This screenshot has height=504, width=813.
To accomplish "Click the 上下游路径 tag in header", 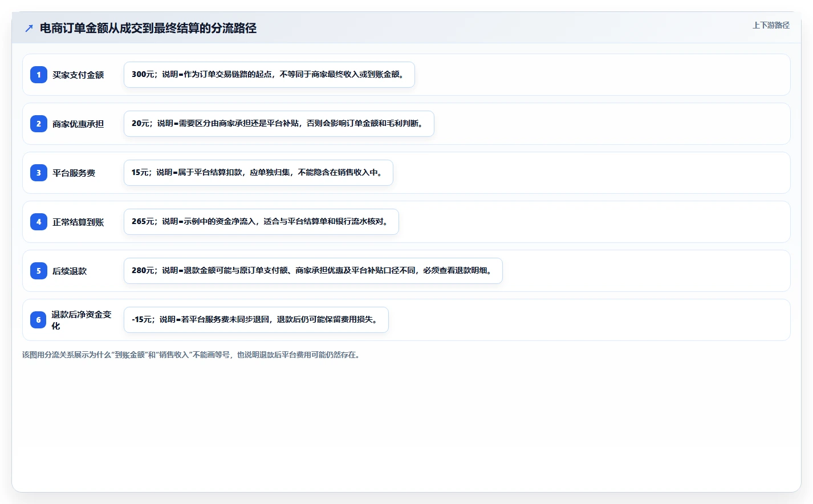I will tap(771, 25).
